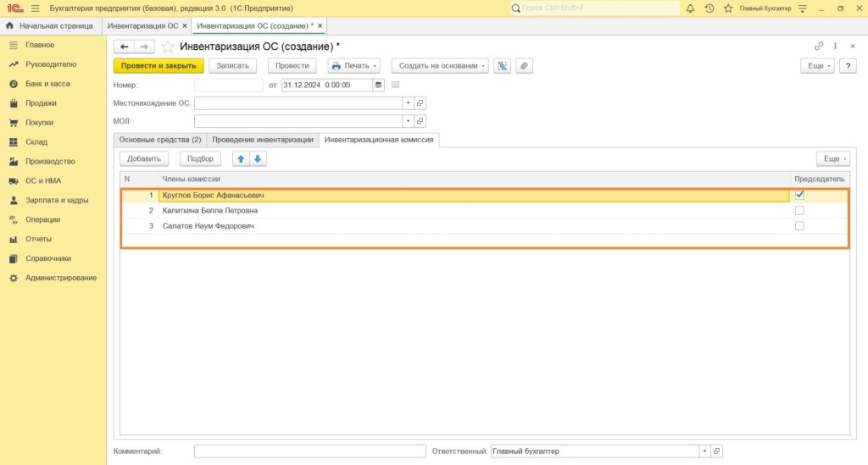This screenshot has width=868, height=465.
Task: Open the Местонахождение ОС record button
Action: pos(420,102)
